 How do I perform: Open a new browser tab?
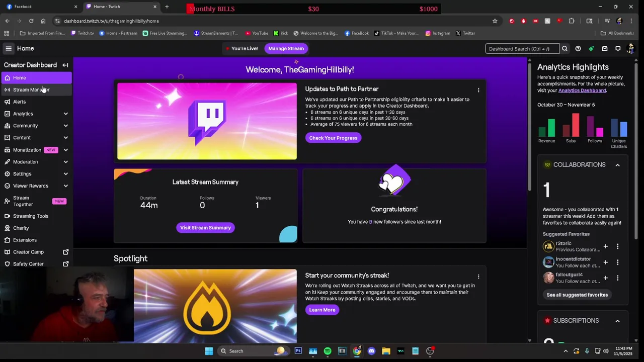[167, 7]
